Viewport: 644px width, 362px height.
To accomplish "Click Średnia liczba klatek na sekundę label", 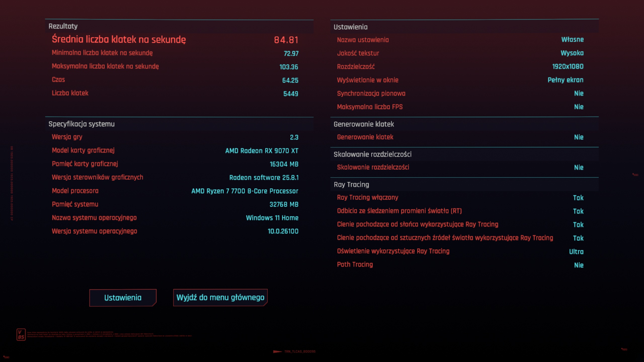I will click(x=119, y=39).
